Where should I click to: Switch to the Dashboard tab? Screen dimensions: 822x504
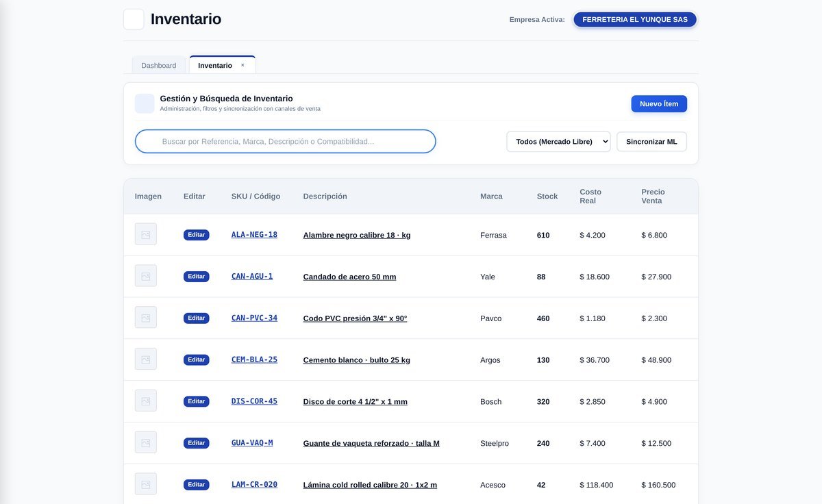159,65
